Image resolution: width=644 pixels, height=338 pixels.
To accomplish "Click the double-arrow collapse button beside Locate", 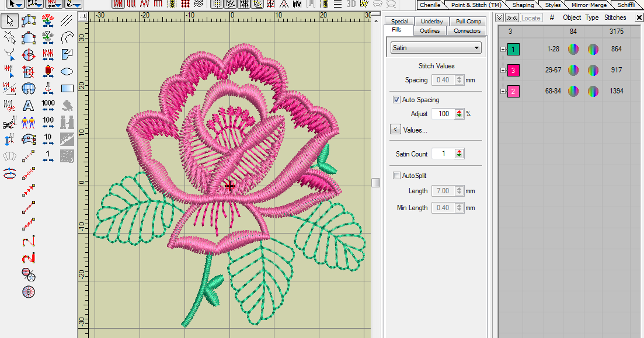I will tap(511, 18).
